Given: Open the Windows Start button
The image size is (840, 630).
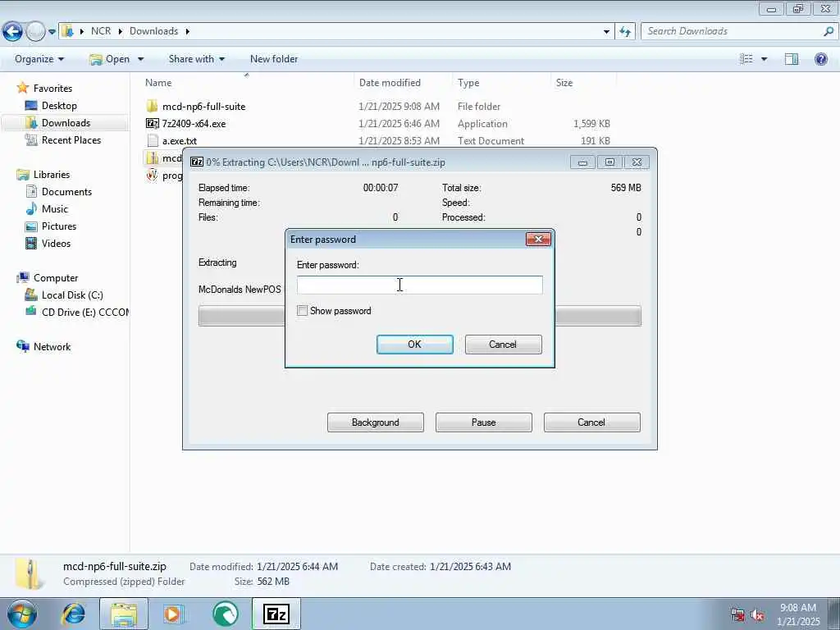Looking at the screenshot, I should 22,614.
